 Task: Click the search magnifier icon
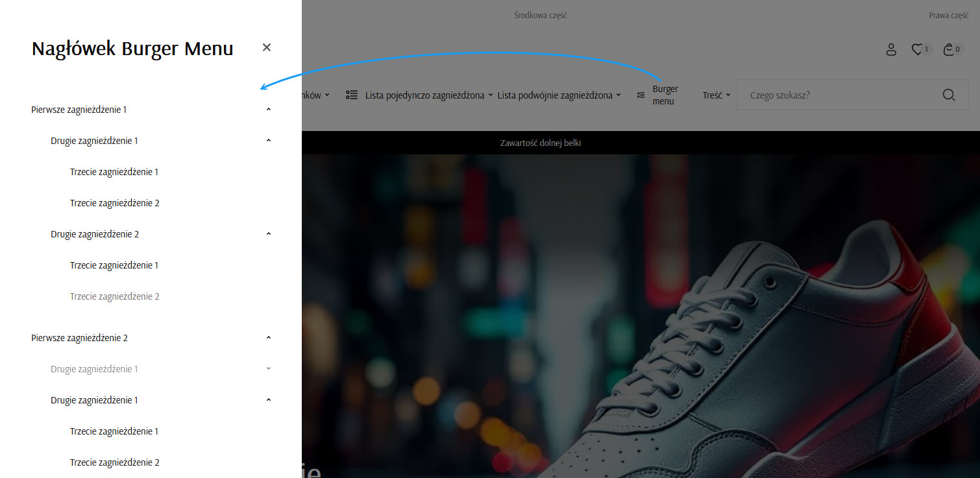[948, 95]
